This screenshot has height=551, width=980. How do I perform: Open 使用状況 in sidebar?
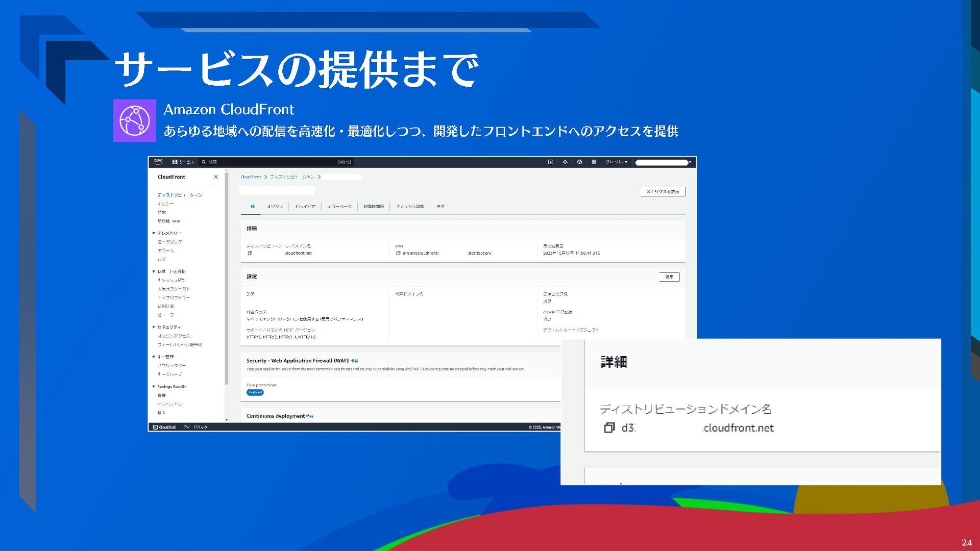tap(165, 306)
